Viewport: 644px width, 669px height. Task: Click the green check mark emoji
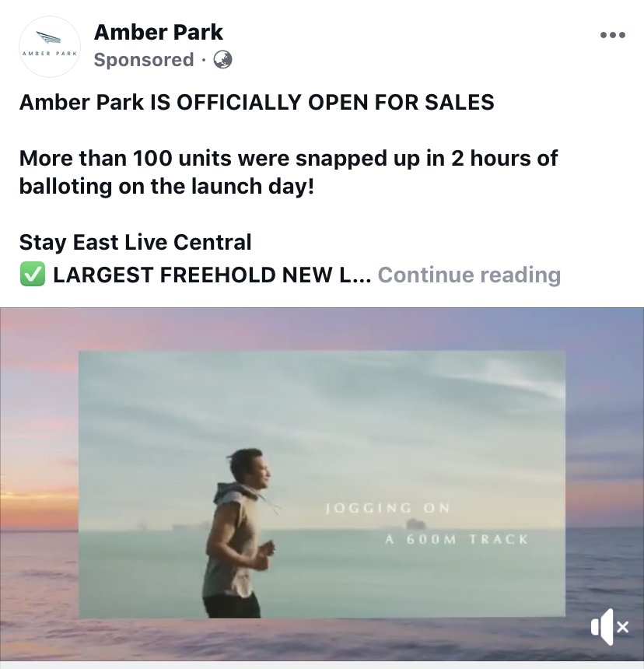[x=33, y=275]
